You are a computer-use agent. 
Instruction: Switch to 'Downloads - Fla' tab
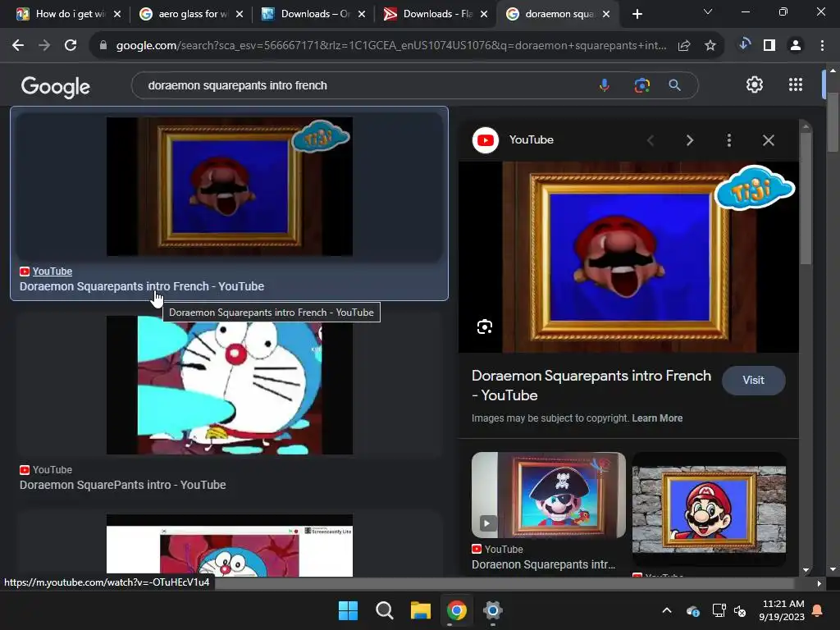point(436,14)
